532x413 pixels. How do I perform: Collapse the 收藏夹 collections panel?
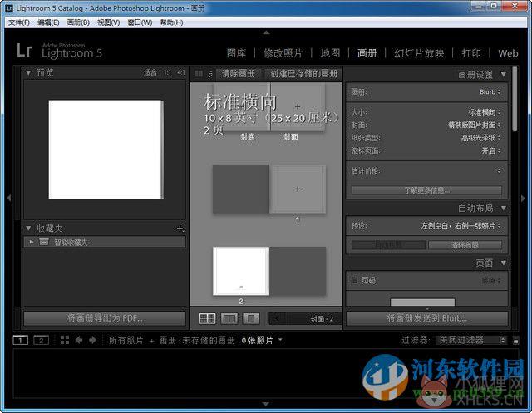28,229
